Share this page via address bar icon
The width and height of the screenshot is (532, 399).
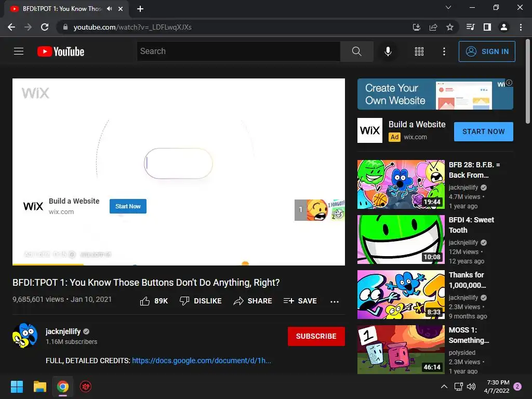433,27
